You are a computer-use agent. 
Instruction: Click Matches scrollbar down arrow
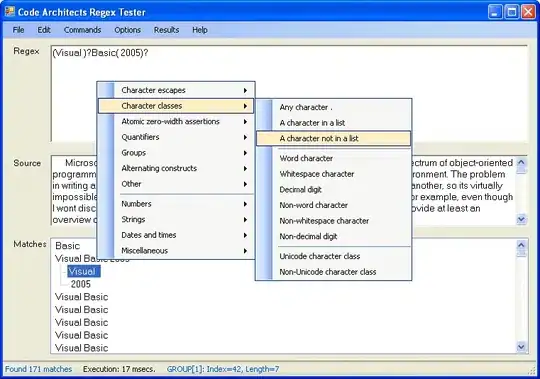point(521,347)
